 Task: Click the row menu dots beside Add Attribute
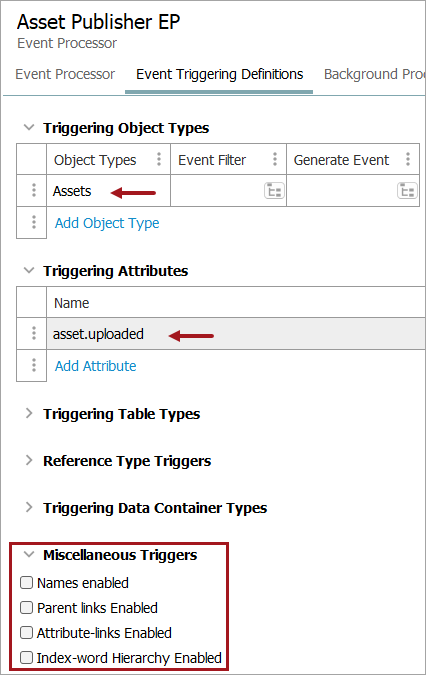(x=34, y=365)
